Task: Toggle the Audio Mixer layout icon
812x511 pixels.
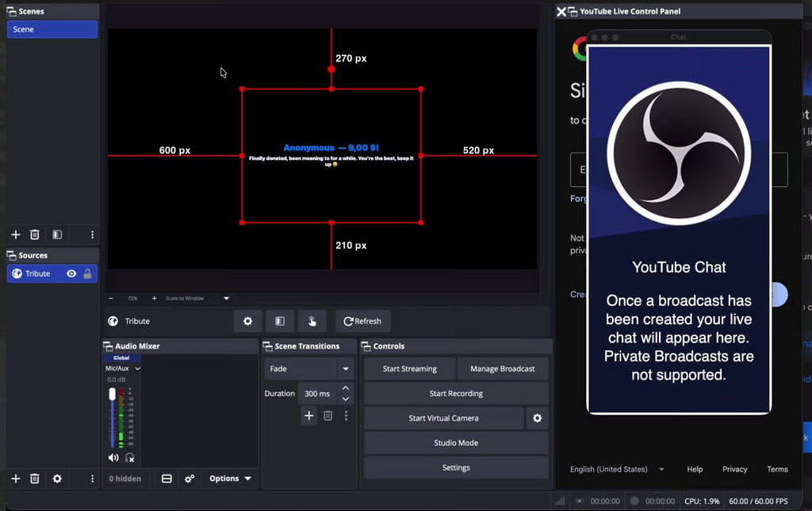Action: [x=167, y=479]
